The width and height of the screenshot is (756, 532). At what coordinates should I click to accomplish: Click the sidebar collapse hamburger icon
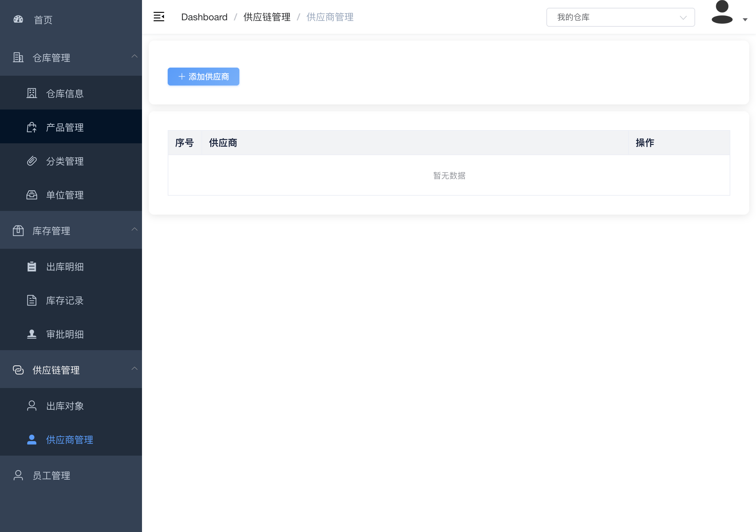click(x=159, y=17)
